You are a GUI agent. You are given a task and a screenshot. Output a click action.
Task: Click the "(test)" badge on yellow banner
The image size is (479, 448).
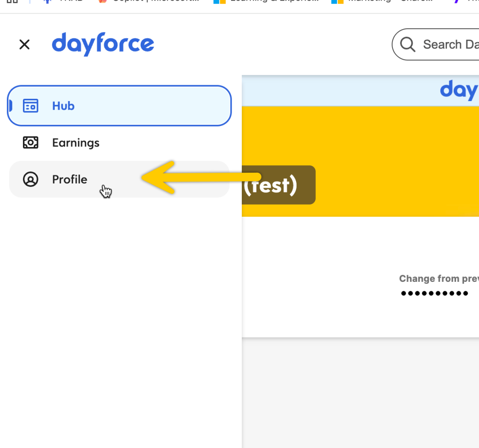tap(278, 185)
